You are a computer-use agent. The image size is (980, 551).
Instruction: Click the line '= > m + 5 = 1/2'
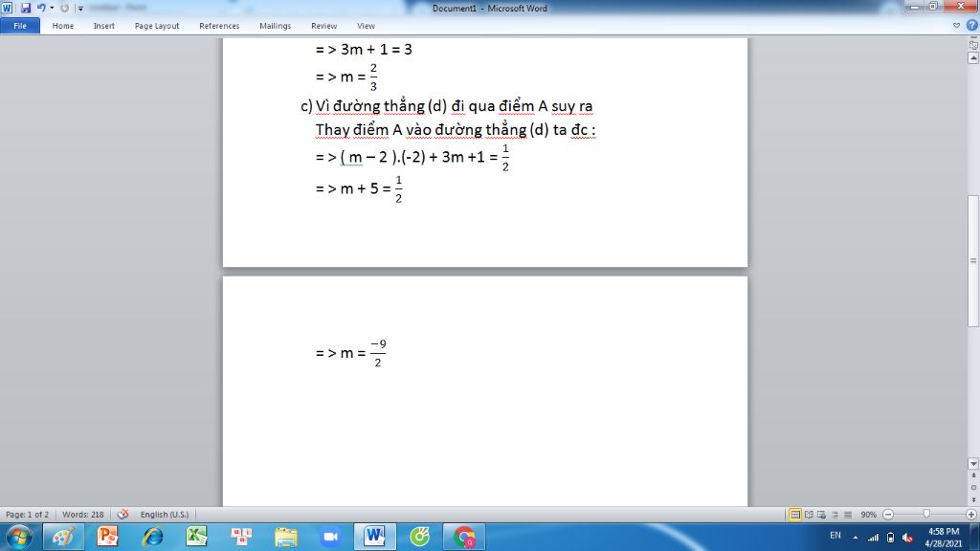359,188
